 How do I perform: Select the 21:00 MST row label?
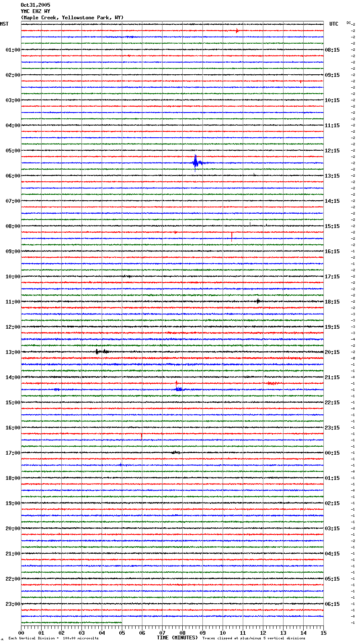[x=13, y=554]
